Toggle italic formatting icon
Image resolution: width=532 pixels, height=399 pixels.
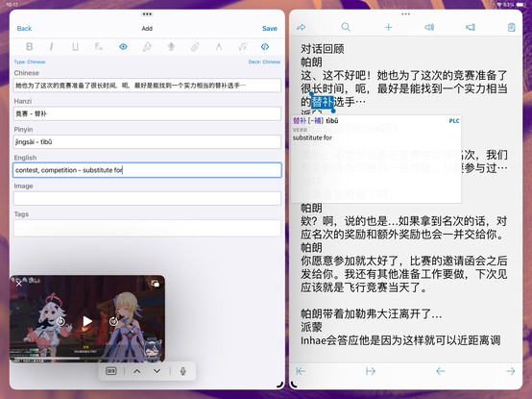coord(51,46)
